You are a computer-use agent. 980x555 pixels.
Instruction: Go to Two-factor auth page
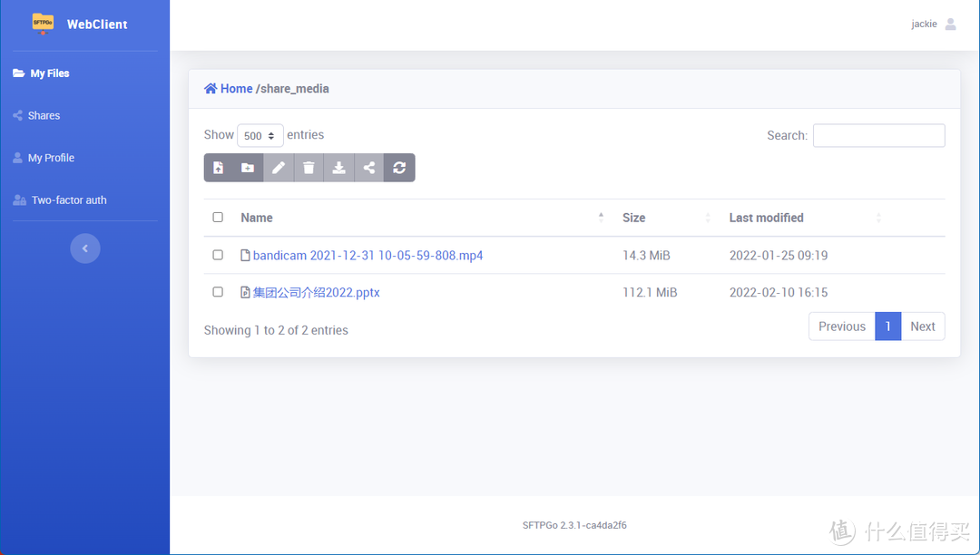[69, 200]
